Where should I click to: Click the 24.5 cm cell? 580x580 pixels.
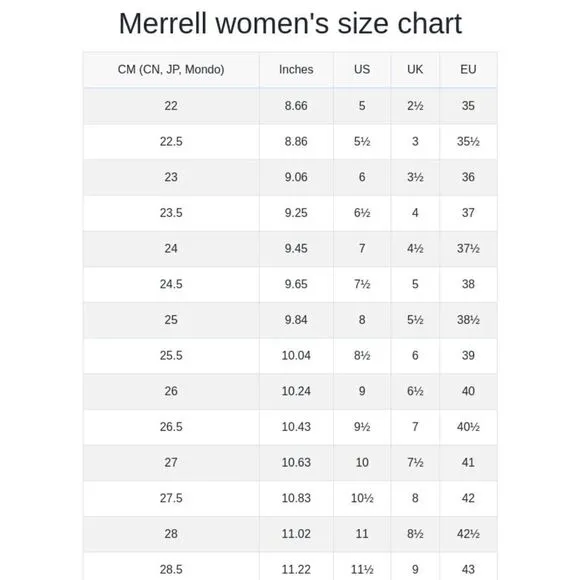(x=171, y=284)
